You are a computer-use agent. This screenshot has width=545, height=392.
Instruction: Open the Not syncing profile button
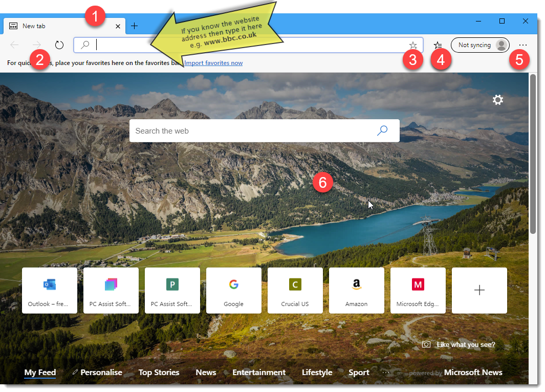pyautogui.click(x=480, y=45)
